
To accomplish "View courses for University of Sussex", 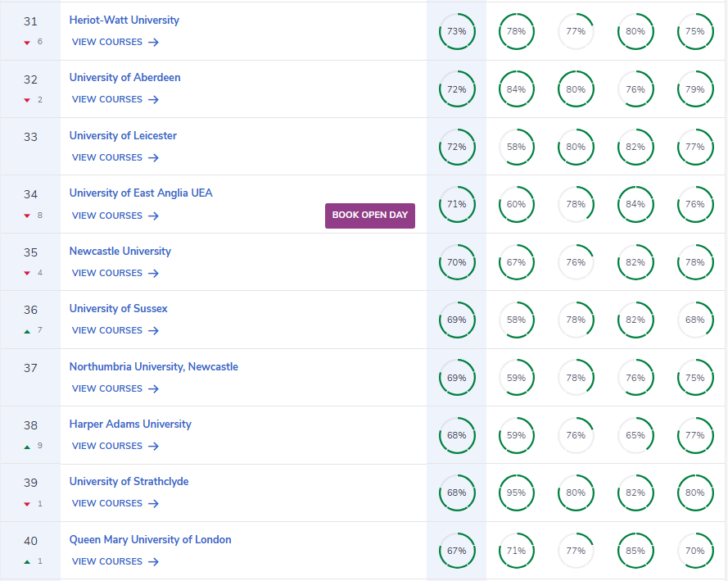I will pos(115,331).
